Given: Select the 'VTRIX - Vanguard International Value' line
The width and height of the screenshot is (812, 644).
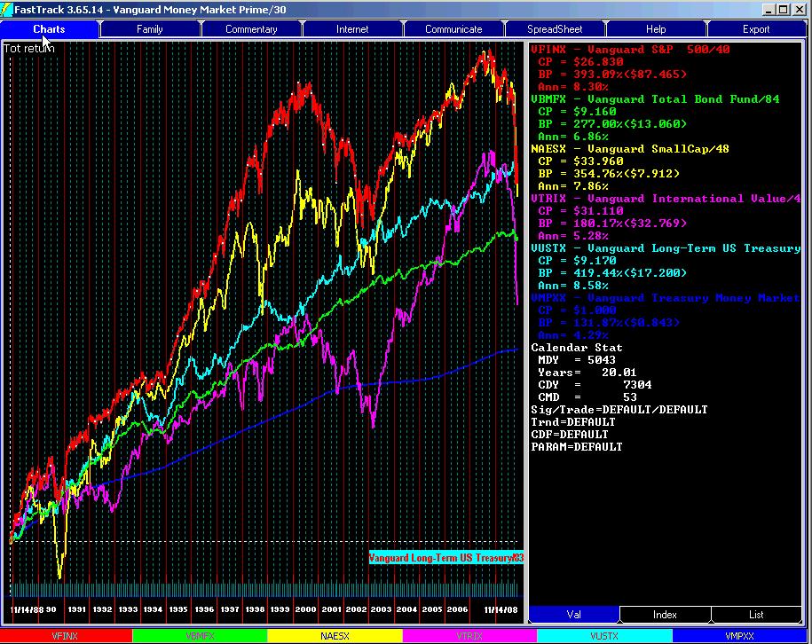Looking at the screenshot, I should coord(666,199).
